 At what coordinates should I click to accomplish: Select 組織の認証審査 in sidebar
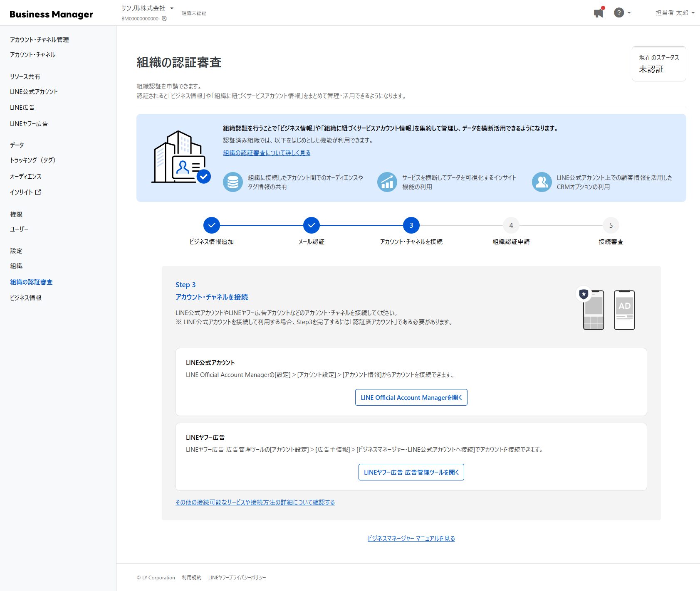point(31,282)
